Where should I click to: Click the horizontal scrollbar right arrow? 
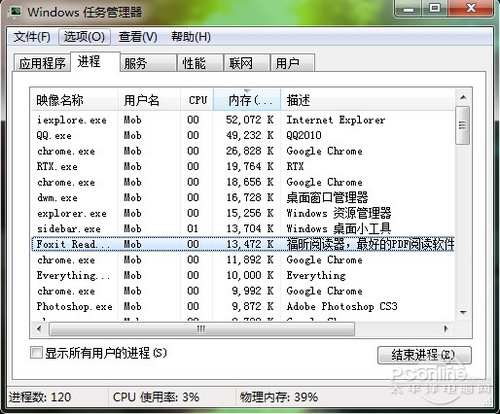coord(446,329)
